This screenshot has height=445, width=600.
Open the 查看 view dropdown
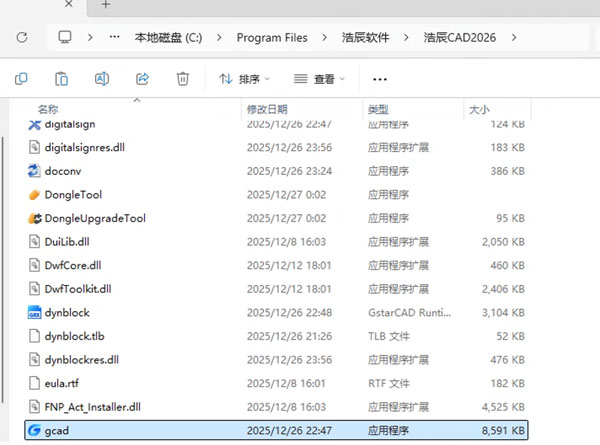coord(319,79)
